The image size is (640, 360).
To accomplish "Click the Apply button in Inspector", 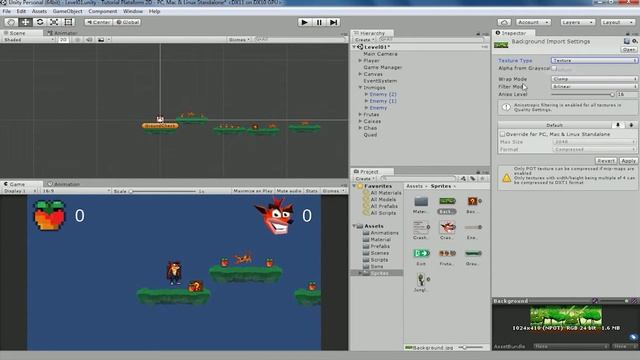I will point(628,161).
